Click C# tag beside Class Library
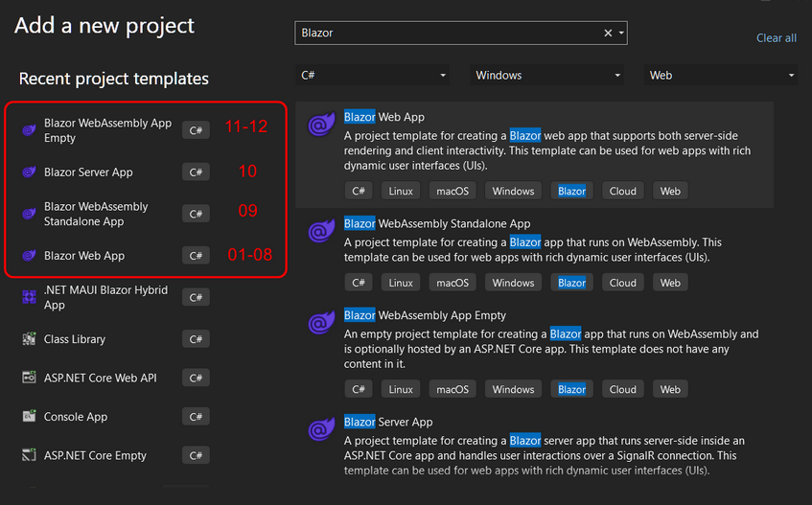This screenshot has height=505, width=812. pos(196,339)
